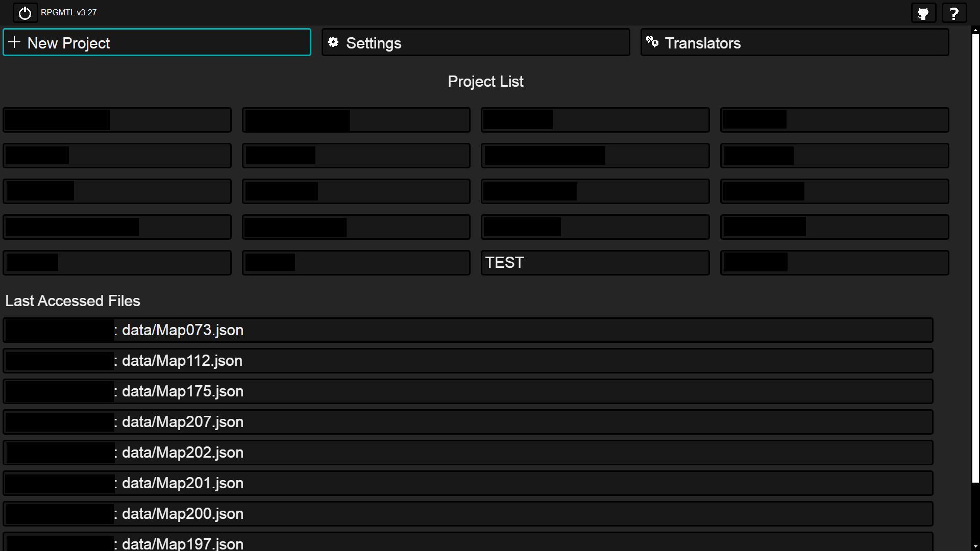Click the power shutdown icon
The width and height of the screenshot is (980, 551).
[x=25, y=13]
